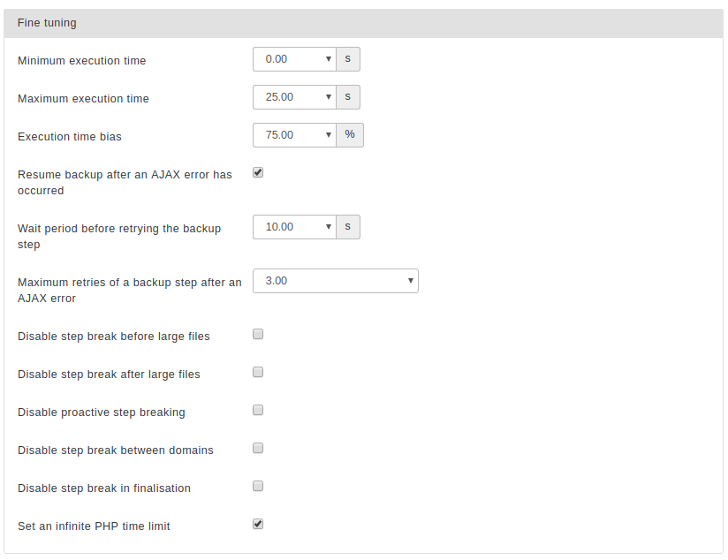The height and width of the screenshot is (560, 728).
Task: Tick Disable step break after large files
Action: [x=258, y=373]
